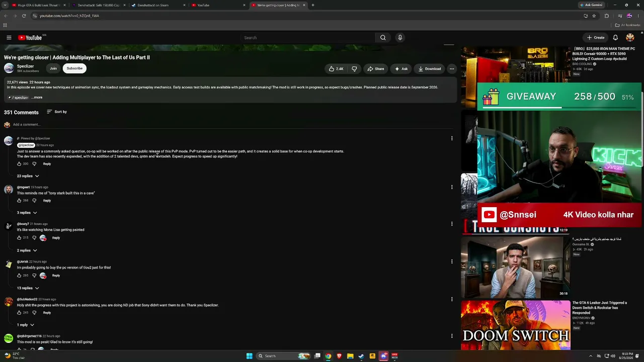Reply to the pinned Speclizer comment
Image resolution: width=644 pixels, height=362 pixels.
coord(47,164)
